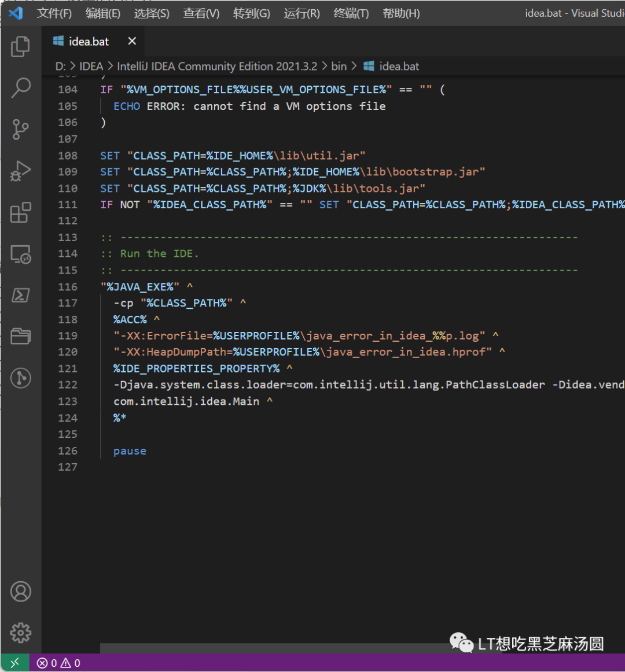Click the '"%JAVA_EXE%"' text on line 116
625x672 pixels.
140,287
